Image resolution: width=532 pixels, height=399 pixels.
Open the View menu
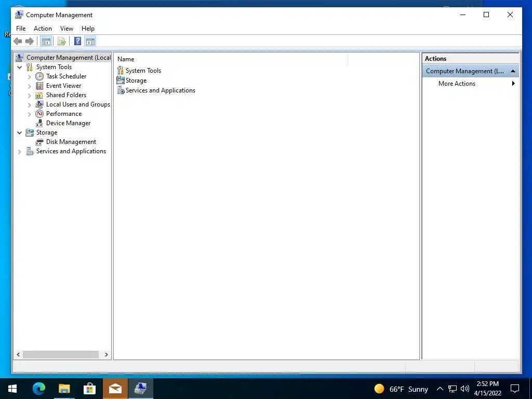[x=66, y=29]
